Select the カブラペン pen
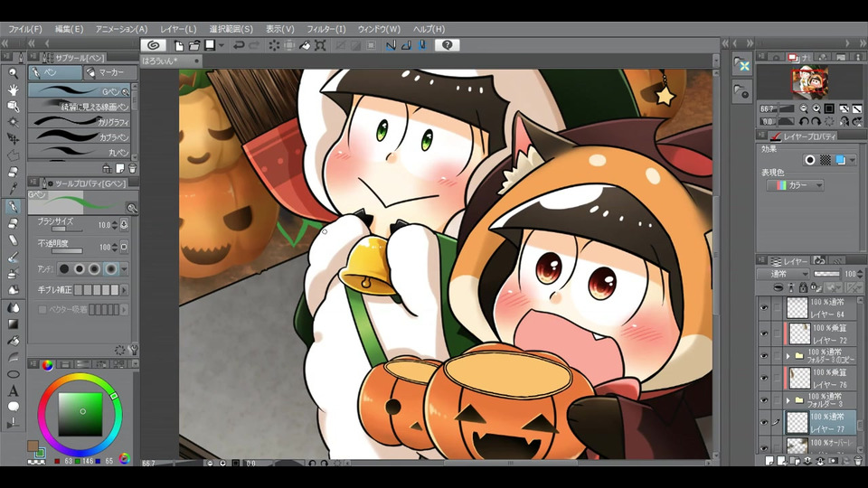This screenshot has height=488, width=868. (79, 136)
